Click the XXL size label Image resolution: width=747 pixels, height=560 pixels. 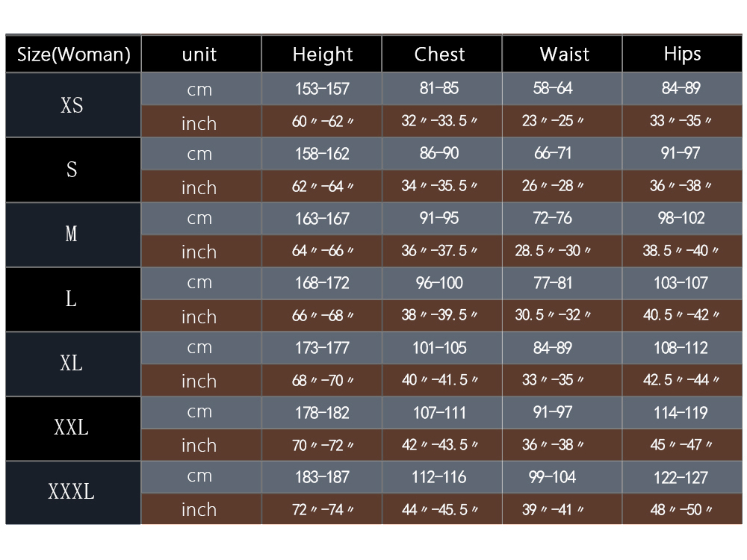[x=72, y=428]
